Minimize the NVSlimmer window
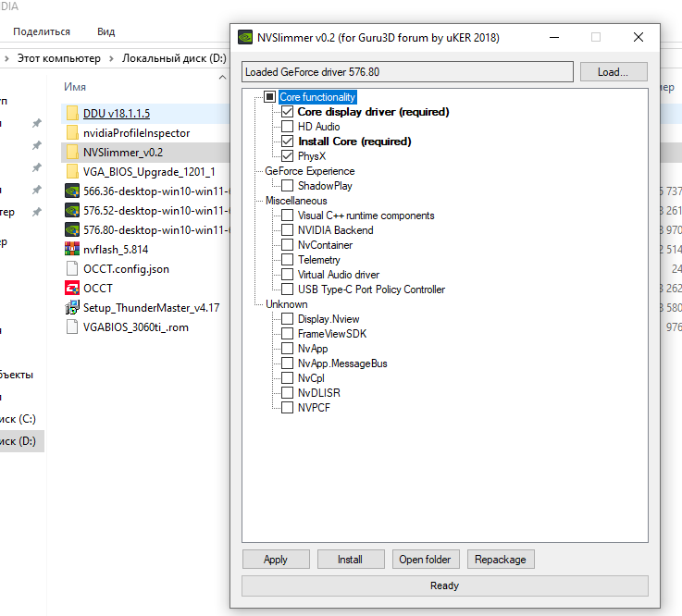The image size is (682, 616). 554,37
